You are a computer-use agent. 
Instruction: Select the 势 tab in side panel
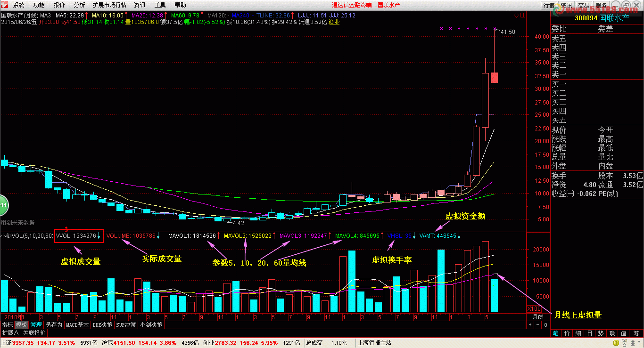click(601, 333)
